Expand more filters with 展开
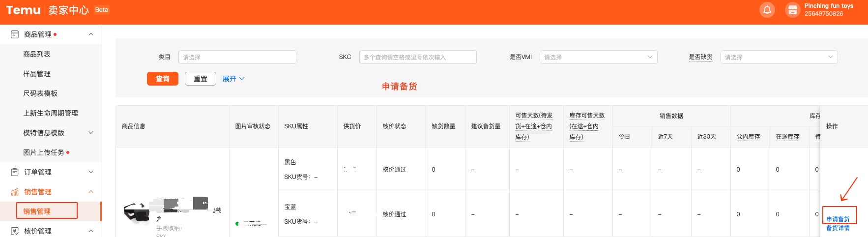 (x=233, y=79)
